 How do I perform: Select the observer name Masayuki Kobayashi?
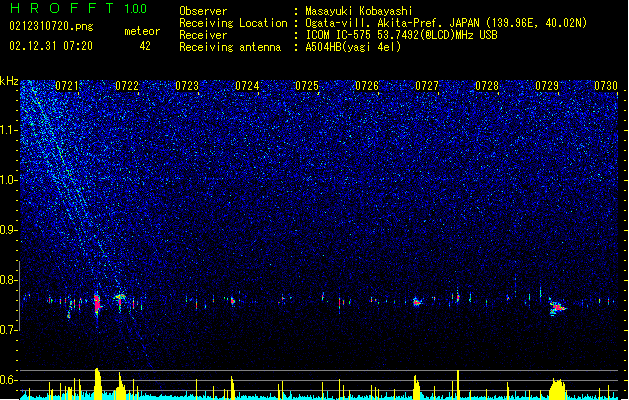tap(359, 11)
